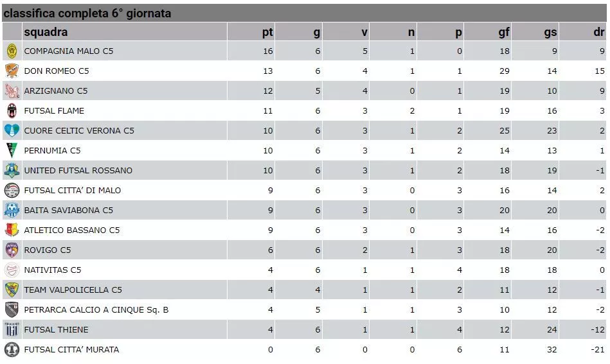Click the 'squadra' column header
610x364 pixels.
click(46, 32)
